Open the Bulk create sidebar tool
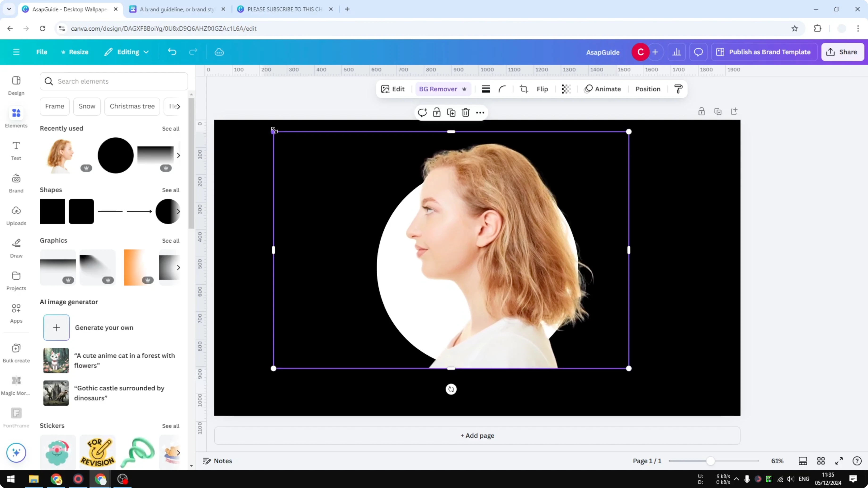 pyautogui.click(x=16, y=352)
